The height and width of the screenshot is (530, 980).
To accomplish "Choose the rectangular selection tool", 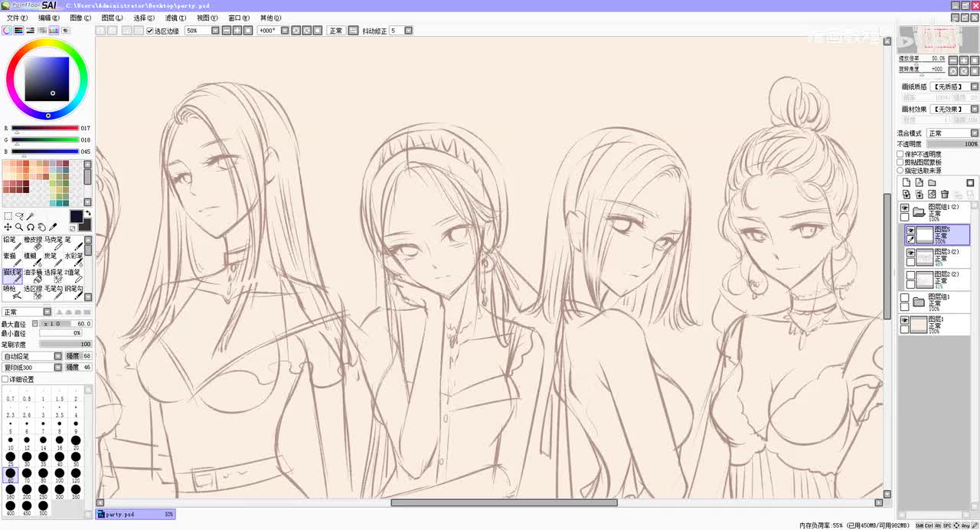I will (8, 217).
